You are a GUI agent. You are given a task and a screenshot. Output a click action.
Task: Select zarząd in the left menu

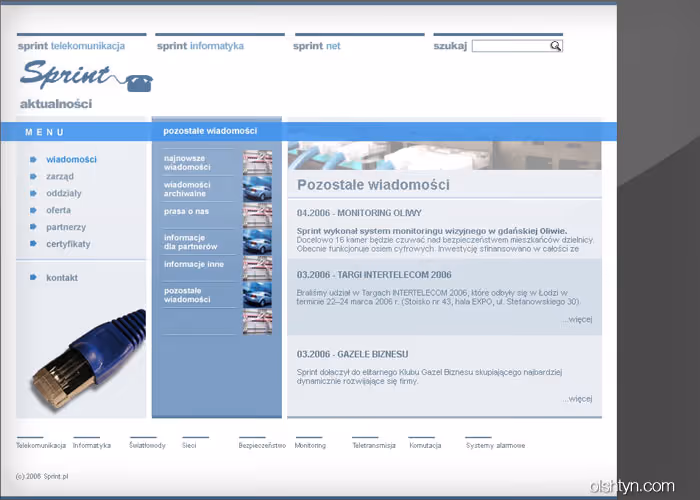(x=60, y=176)
